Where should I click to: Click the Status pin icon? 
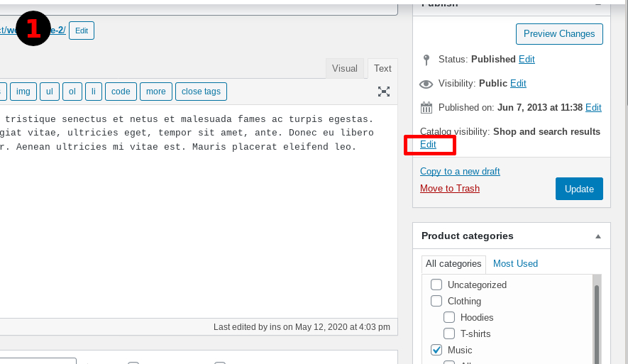(426, 60)
